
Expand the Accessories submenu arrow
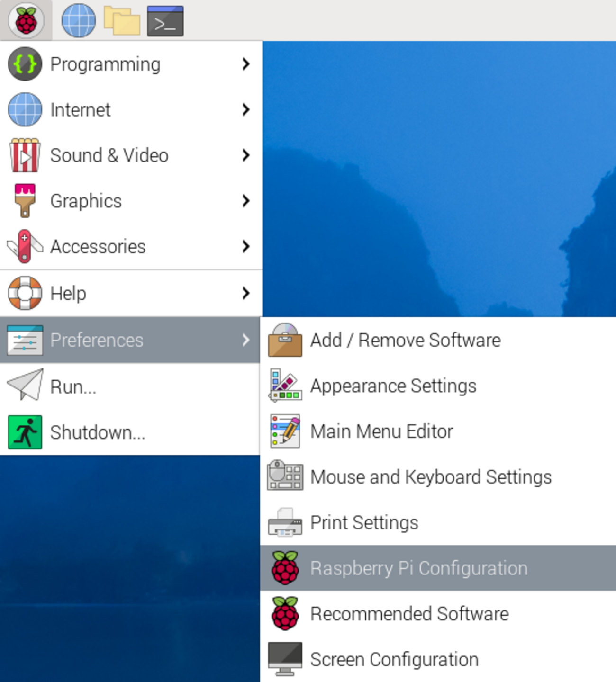click(x=245, y=246)
